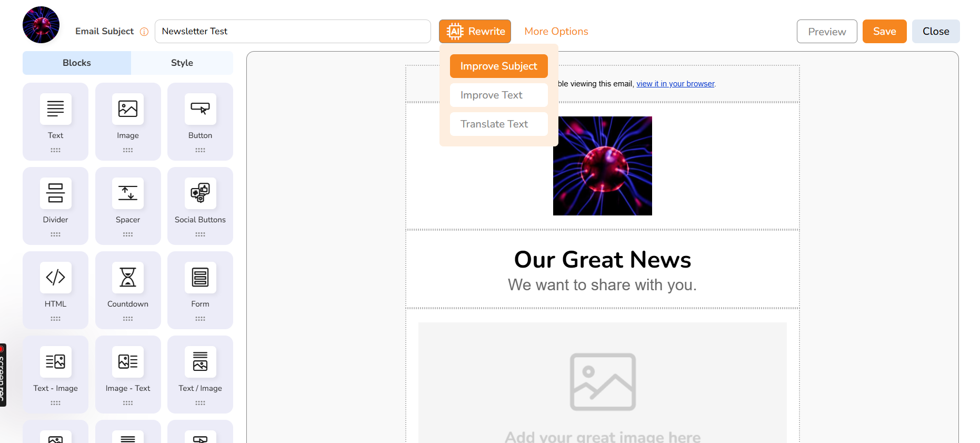Click the AI chip icon on Rewrite

455,32
